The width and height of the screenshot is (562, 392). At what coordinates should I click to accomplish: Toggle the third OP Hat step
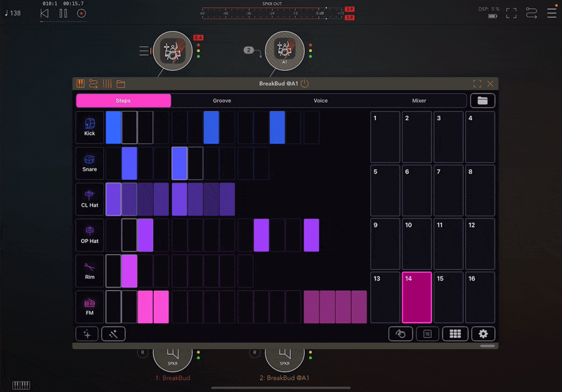[145, 235]
